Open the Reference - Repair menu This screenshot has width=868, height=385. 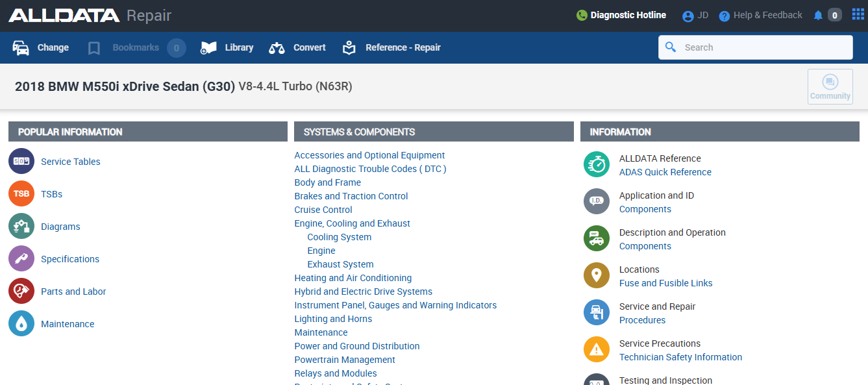(403, 47)
